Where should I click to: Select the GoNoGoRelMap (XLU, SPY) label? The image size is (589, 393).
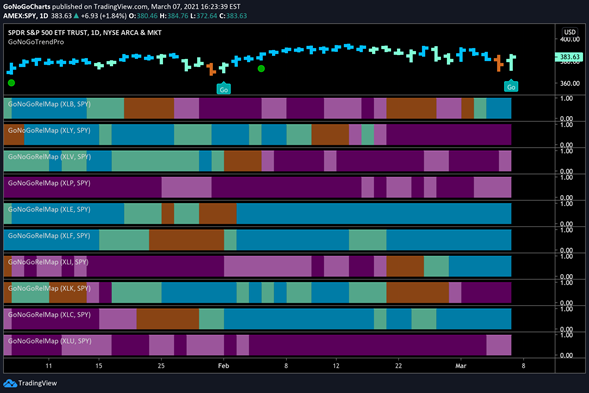click(x=50, y=341)
